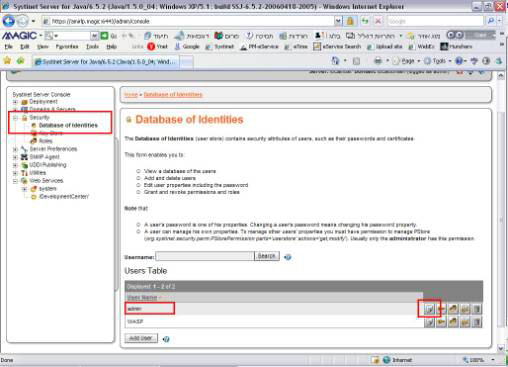This screenshot has width=508, height=367.
Task: Click the last icon in the admin row
Action: pyautogui.click(x=477, y=309)
